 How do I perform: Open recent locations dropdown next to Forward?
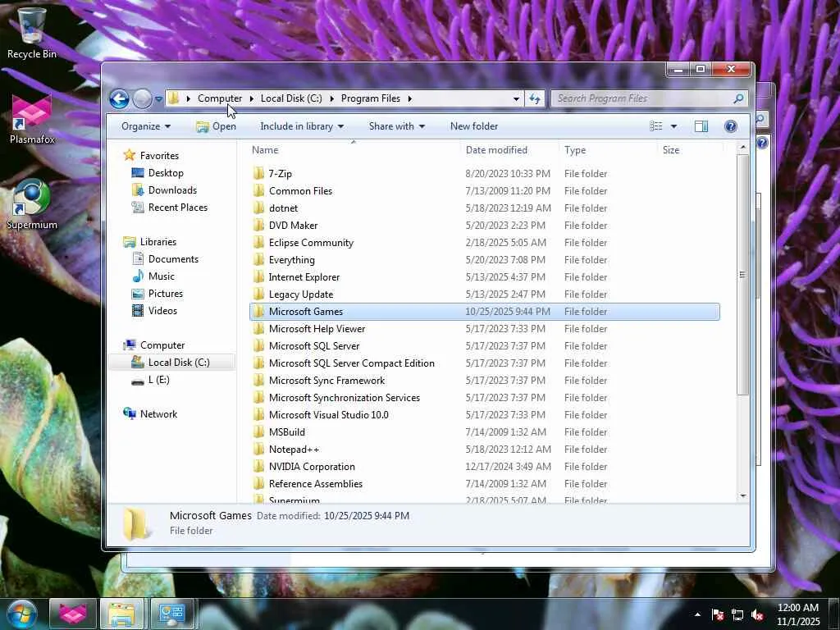tap(158, 98)
